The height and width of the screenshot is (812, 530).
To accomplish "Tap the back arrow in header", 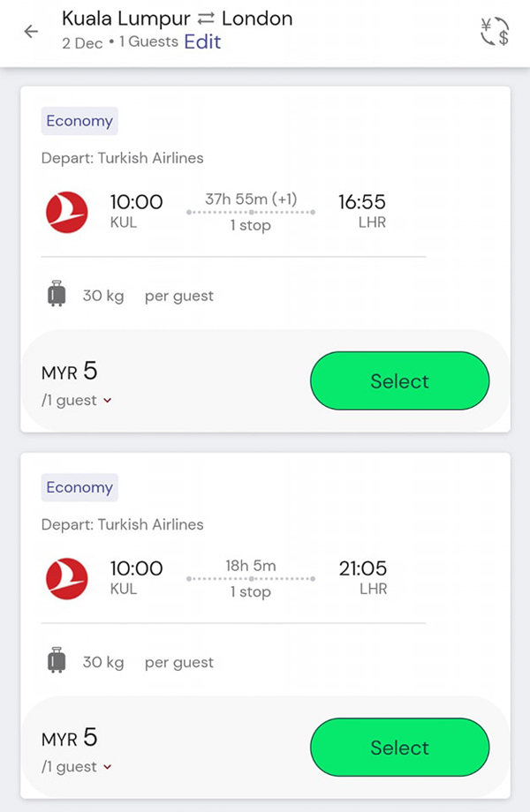I will pyautogui.click(x=32, y=32).
